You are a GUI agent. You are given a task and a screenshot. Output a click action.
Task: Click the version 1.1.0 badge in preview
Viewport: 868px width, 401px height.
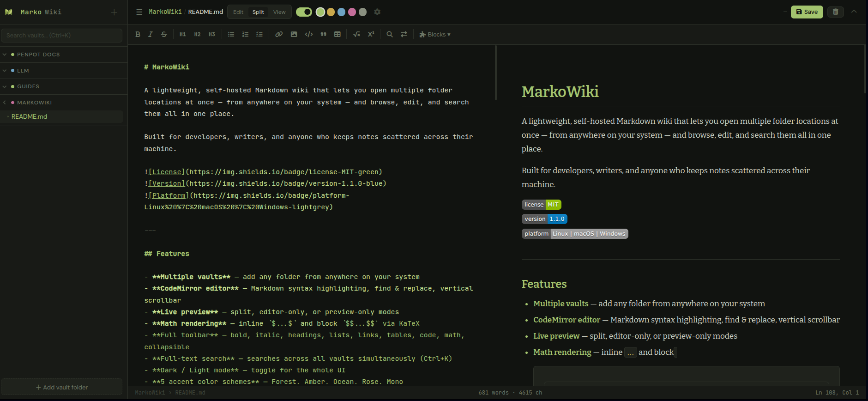point(544,219)
